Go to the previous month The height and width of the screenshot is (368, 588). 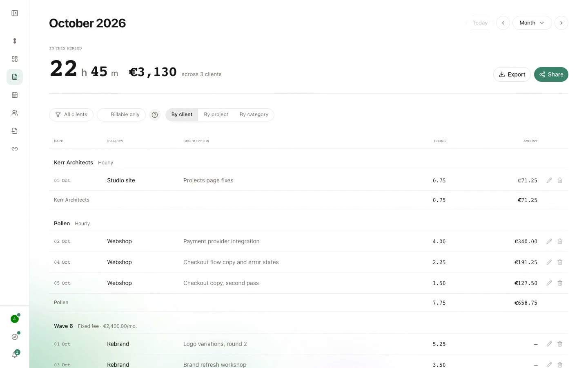(x=503, y=23)
